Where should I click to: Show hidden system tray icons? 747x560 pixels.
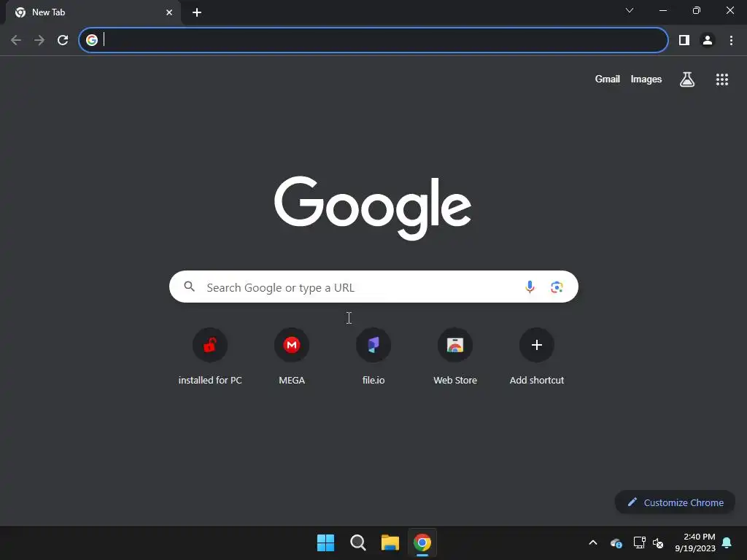point(592,542)
